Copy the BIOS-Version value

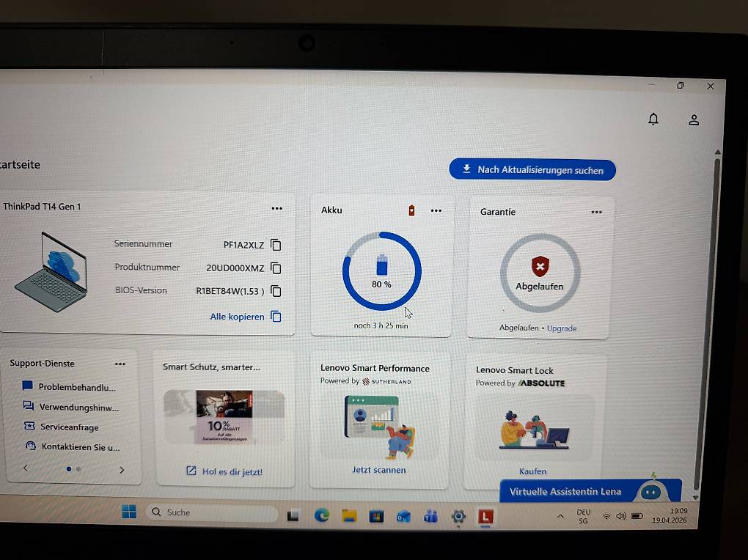[x=276, y=291]
